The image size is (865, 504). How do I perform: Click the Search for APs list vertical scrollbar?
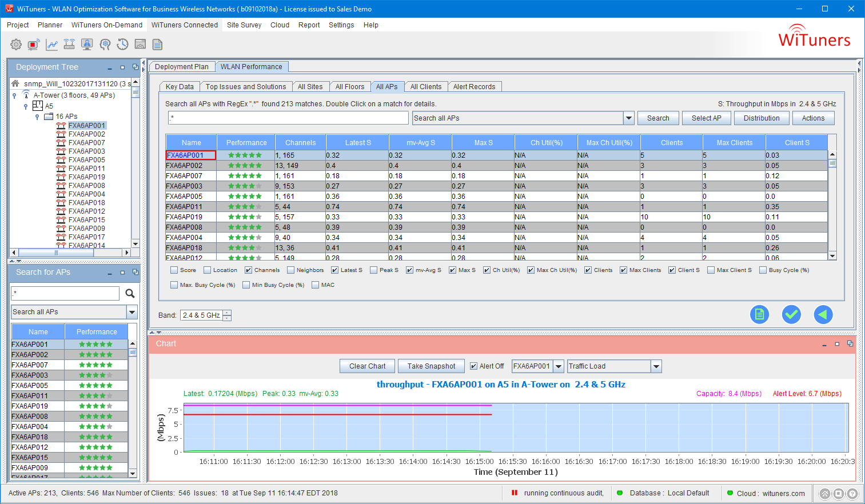(133, 409)
